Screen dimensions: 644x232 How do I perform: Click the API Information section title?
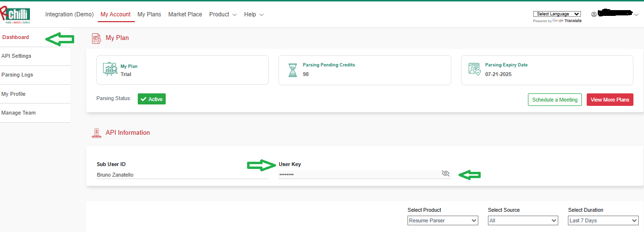pos(128,132)
